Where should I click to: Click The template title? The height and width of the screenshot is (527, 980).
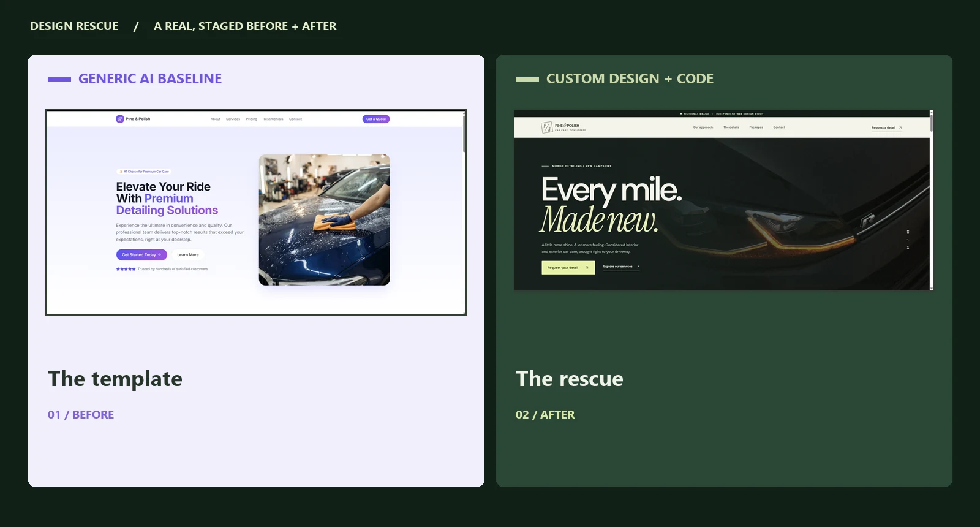115,379
